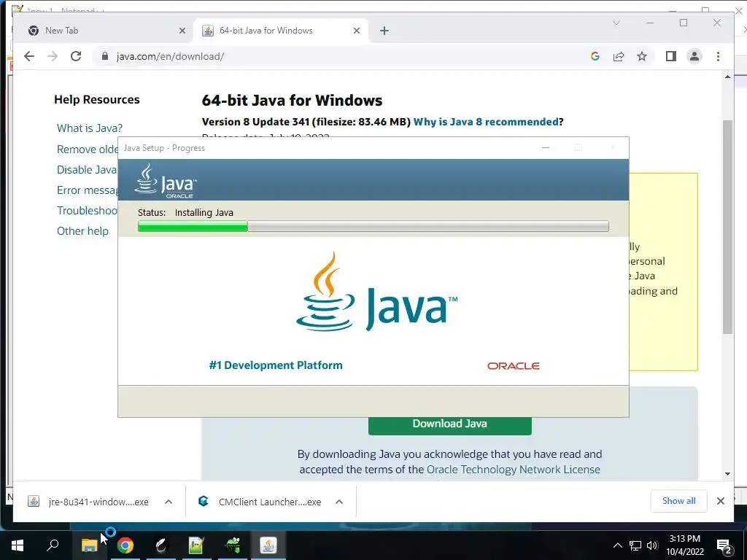Expand options for CMClient Launcher download
The width and height of the screenshot is (747, 560).
coord(338,502)
